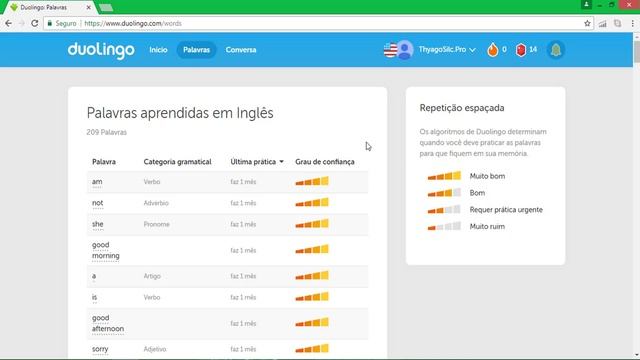Click "Pronome" category text

tap(156, 224)
